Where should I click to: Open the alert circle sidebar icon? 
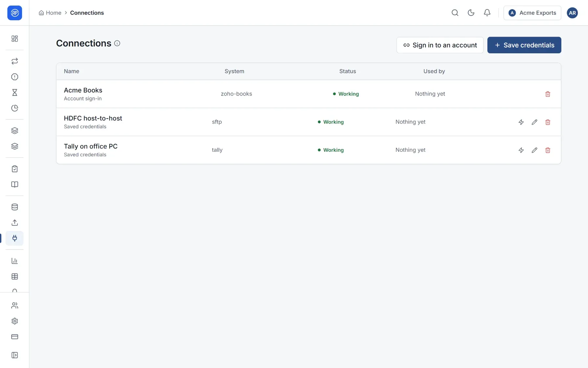(x=15, y=77)
